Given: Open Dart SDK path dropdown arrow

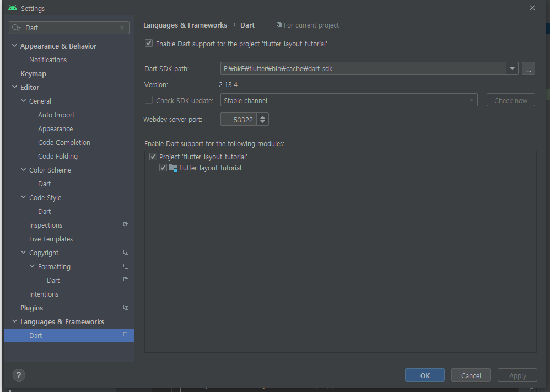Looking at the screenshot, I should click(512, 68).
